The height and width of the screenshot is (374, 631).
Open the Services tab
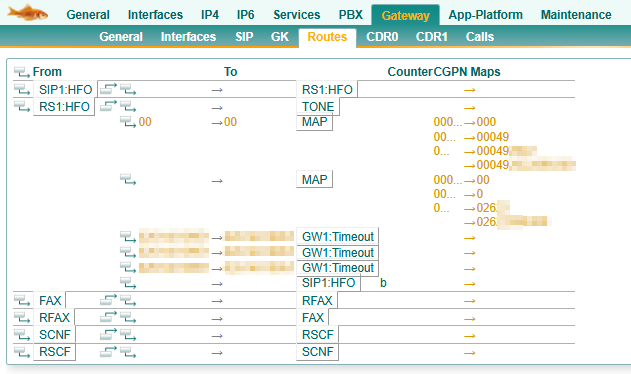pos(297,15)
